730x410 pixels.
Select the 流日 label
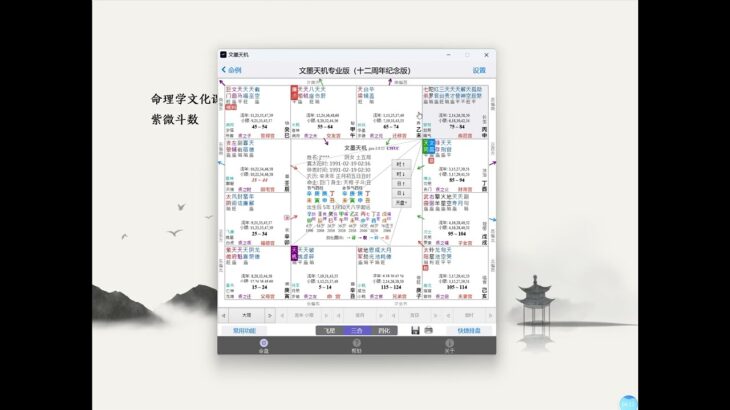point(414,316)
